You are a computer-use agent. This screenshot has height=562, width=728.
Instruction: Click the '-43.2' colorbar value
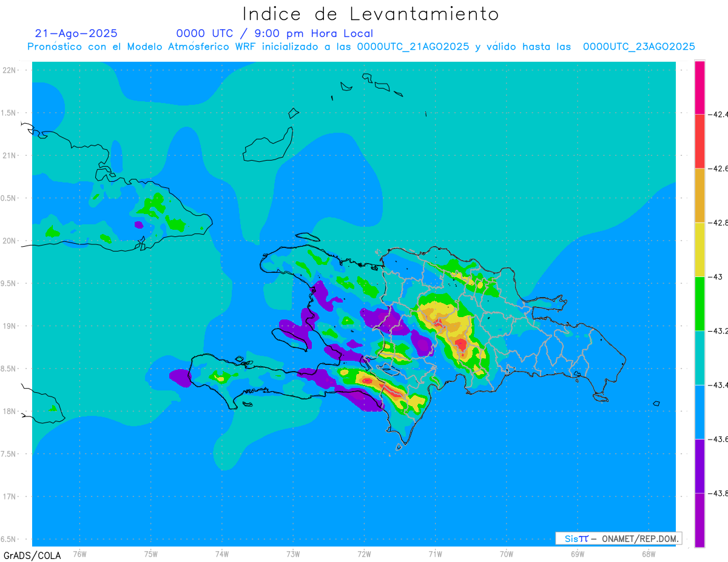[x=718, y=331]
